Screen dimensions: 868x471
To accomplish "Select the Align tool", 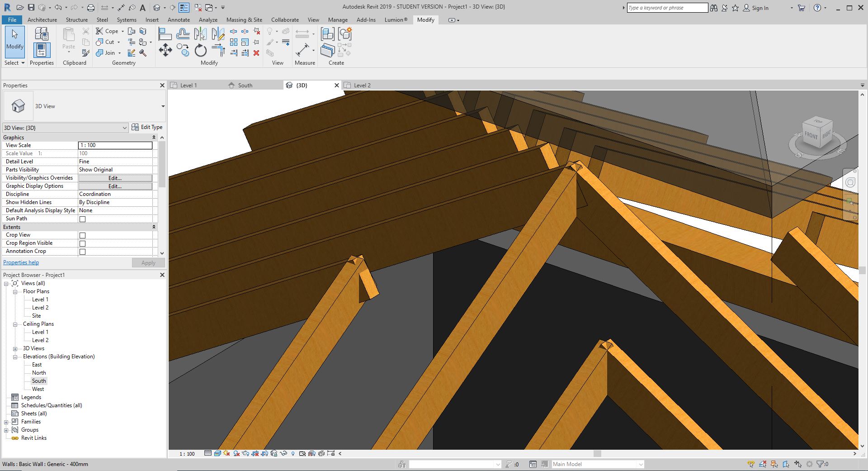I will point(165,33).
